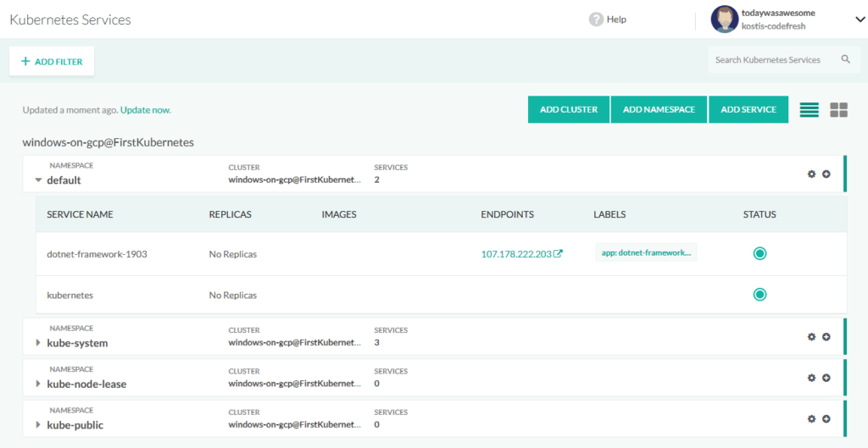The image size is (868, 448).
Task: Open settings gear for default namespace
Action: point(811,174)
